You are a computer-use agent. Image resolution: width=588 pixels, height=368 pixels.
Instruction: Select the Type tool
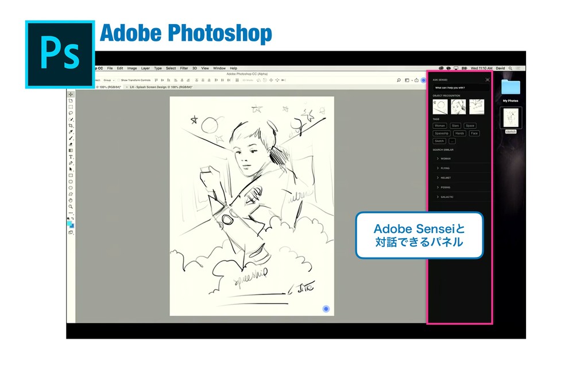(x=71, y=156)
